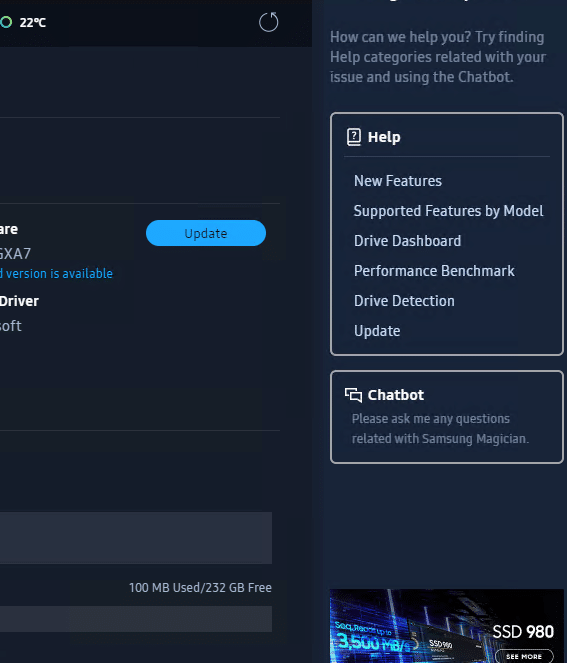The image size is (567, 663).
Task: Click the lower volume usage bar
Action: [136, 619]
